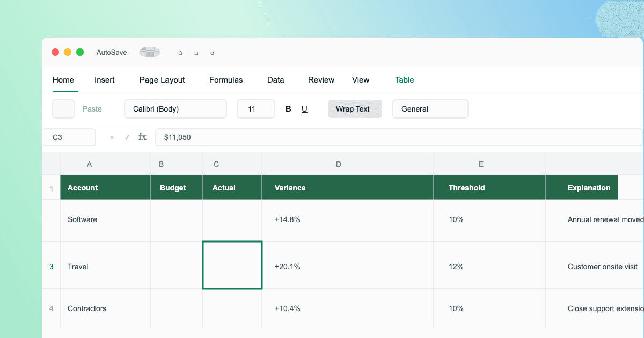Toggle the AutoSave switch
This screenshot has width=644, height=338.
(x=150, y=52)
